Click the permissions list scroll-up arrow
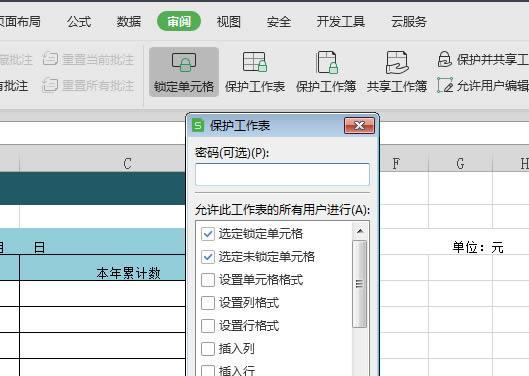 point(360,231)
